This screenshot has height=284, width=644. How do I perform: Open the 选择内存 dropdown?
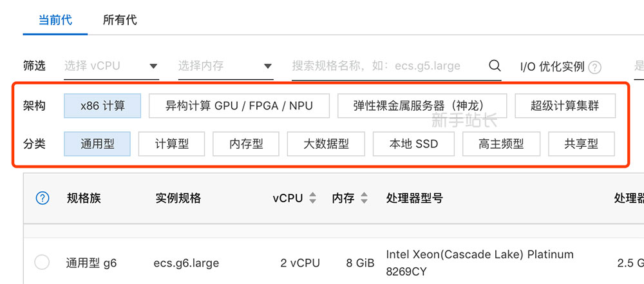(x=225, y=66)
